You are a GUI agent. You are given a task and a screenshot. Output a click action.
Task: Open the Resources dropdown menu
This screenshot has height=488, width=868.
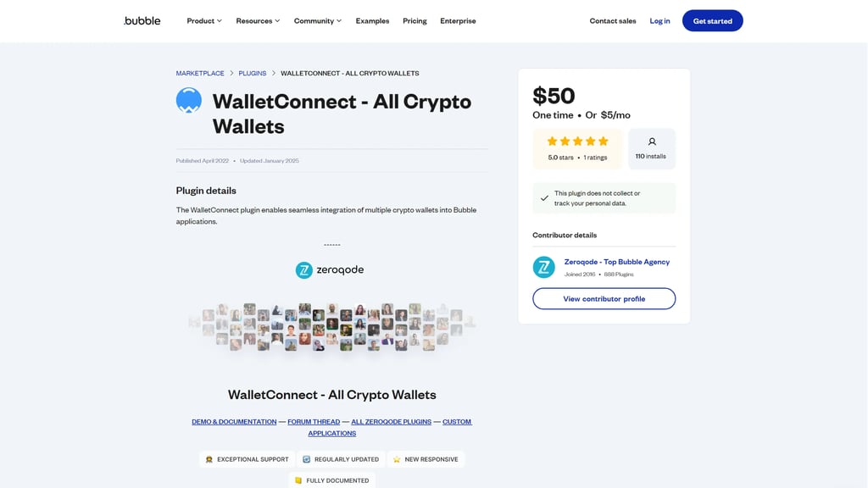click(x=258, y=20)
